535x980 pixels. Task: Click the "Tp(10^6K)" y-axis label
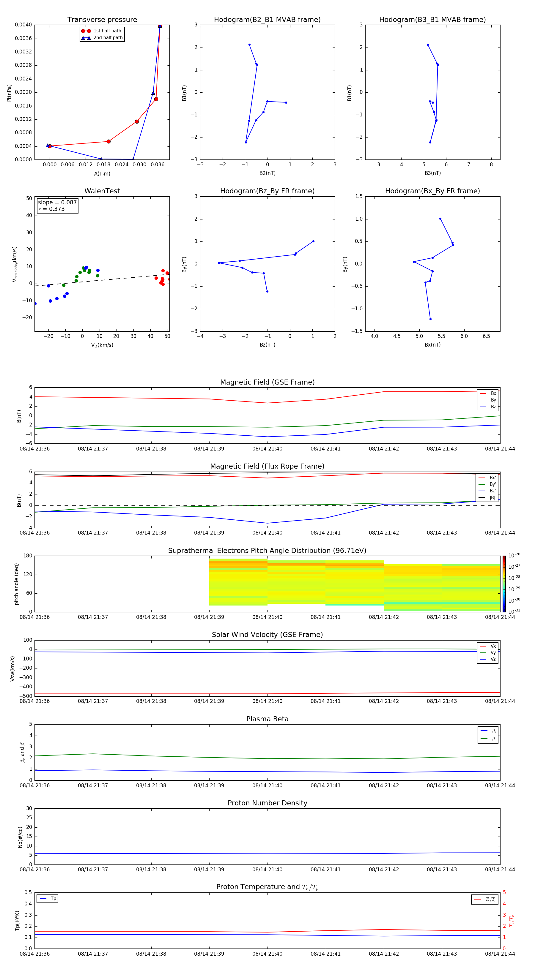click(17, 921)
